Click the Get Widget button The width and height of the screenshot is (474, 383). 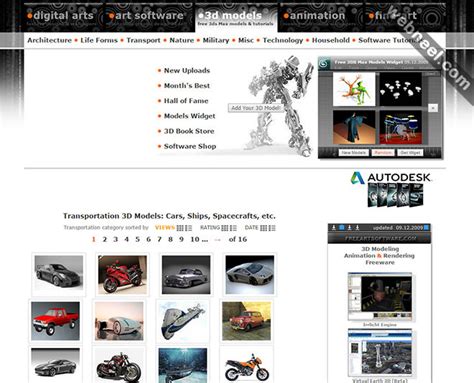pyautogui.click(x=410, y=153)
